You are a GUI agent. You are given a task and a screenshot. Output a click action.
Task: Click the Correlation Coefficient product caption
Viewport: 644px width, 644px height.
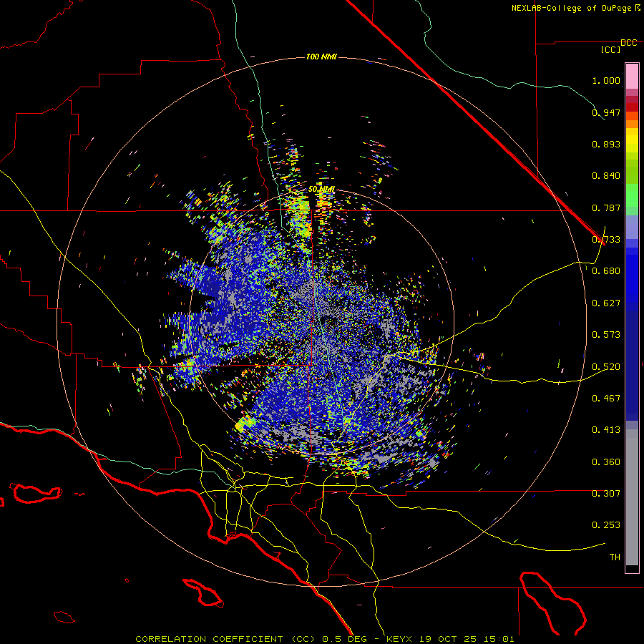point(324,639)
